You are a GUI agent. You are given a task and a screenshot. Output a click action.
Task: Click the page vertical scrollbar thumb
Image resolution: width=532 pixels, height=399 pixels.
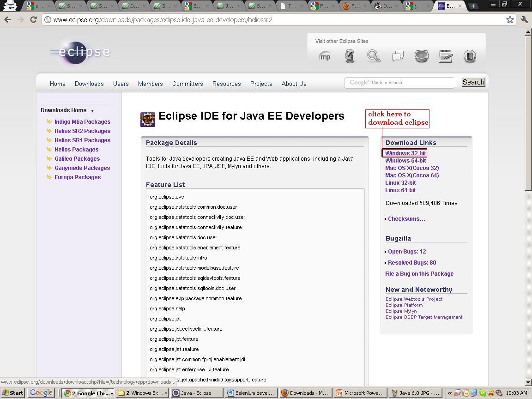(x=528, y=113)
